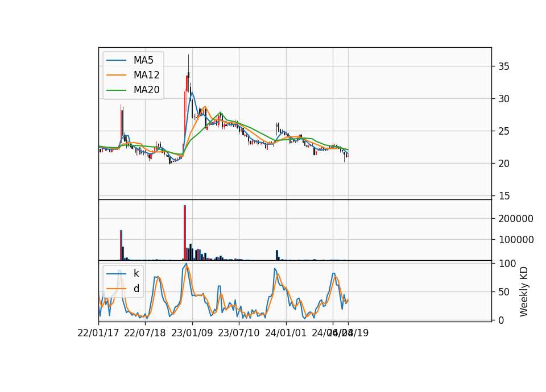
Task: Click the 25 price axis tick label
Action: point(503,131)
